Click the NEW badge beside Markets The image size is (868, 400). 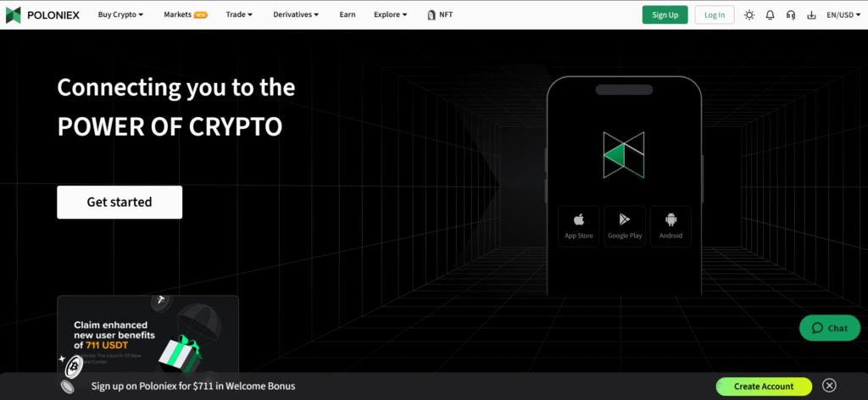click(x=200, y=15)
